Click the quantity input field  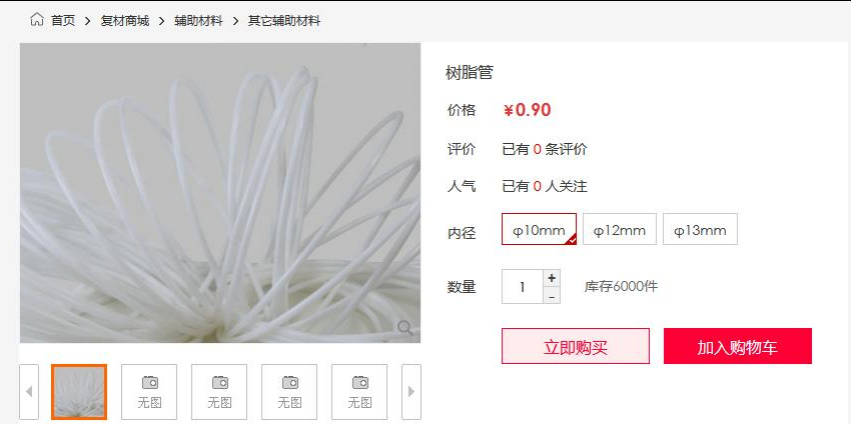(x=523, y=287)
